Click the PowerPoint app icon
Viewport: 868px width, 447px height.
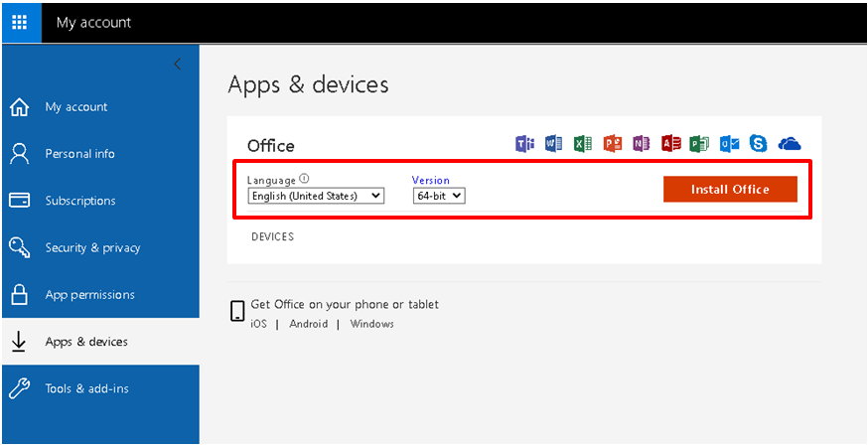click(612, 143)
